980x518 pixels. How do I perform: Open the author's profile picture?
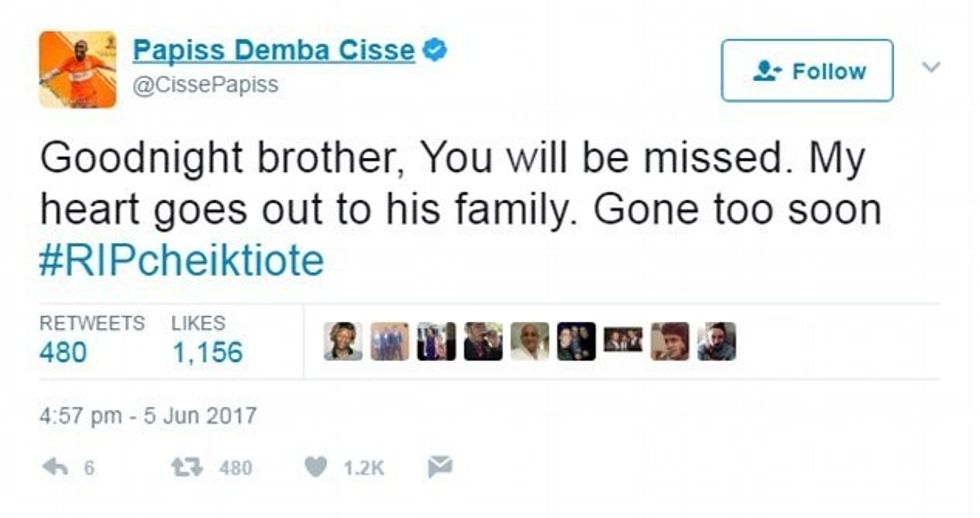coord(77,70)
